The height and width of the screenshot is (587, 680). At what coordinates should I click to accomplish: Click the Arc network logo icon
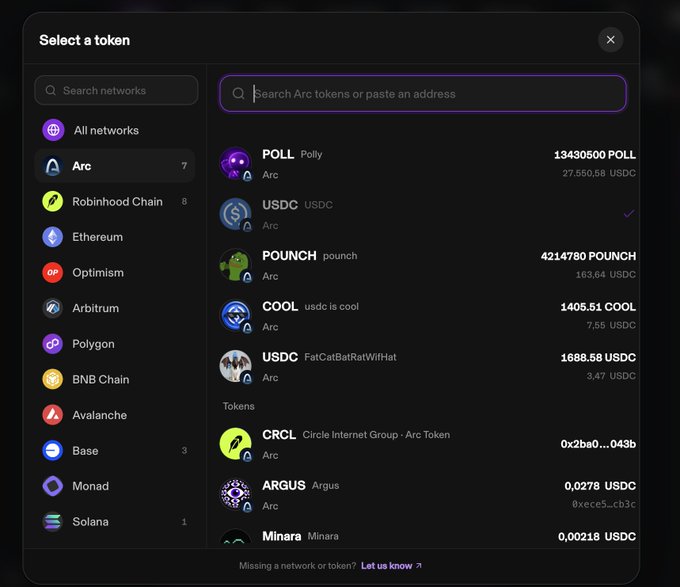point(53,166)
